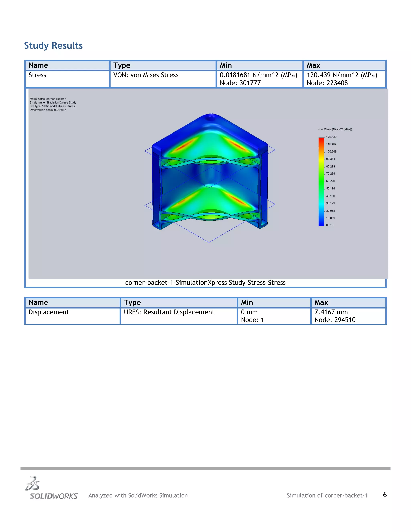This screenshot has width=411, height=532.
Task: Click legend value 70.264
Action: pyautogui.click(x=330, y=174)
